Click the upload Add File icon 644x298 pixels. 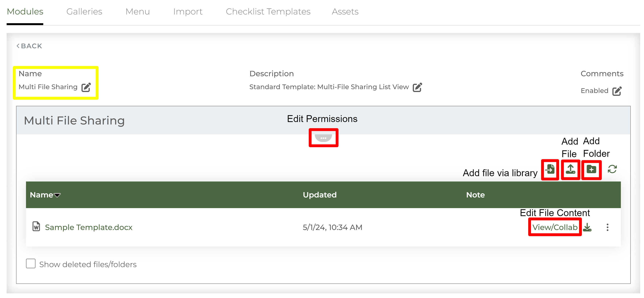571,169
